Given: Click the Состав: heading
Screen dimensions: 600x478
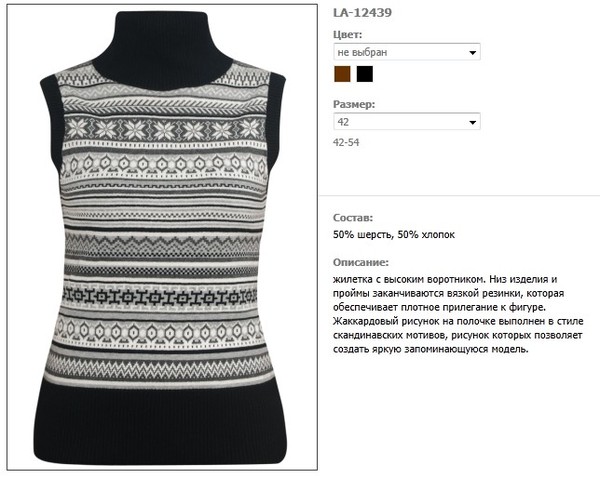Looking at the screenshot, I should (x=353, y=218).
